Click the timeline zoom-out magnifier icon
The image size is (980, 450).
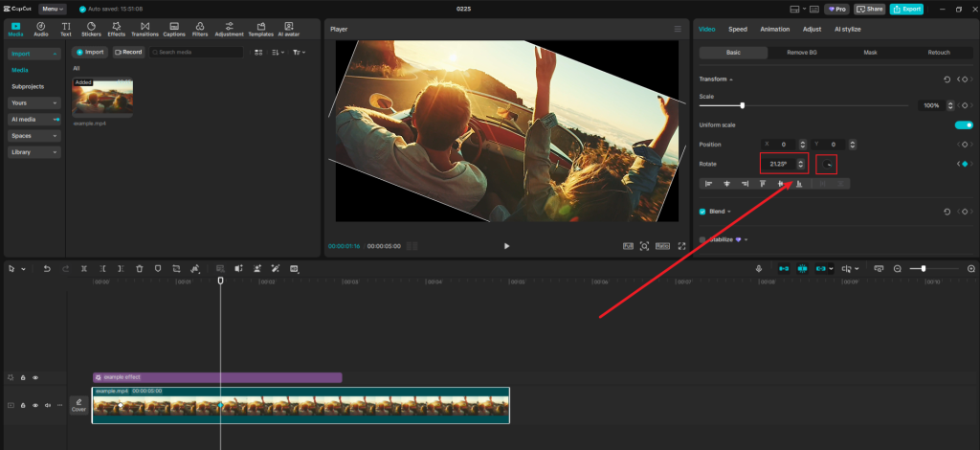(x=898, y=269)
